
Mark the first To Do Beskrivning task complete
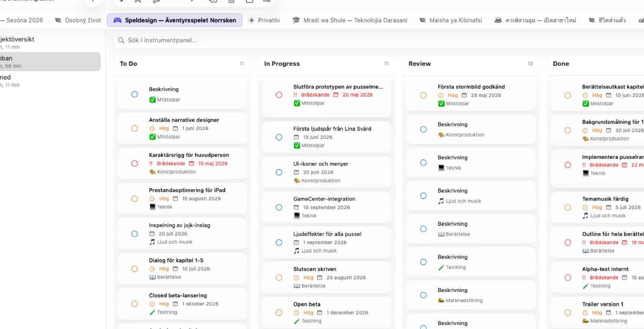[x=135, y=94]
